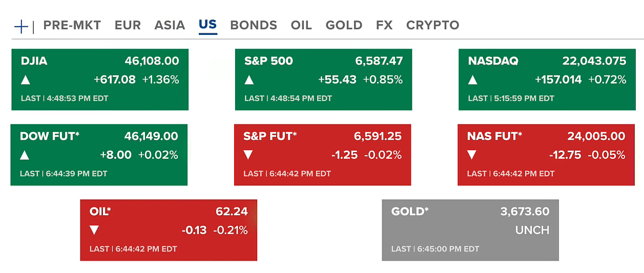
Task: Open the gray GOLD futures tile
Action: point(470,230)
